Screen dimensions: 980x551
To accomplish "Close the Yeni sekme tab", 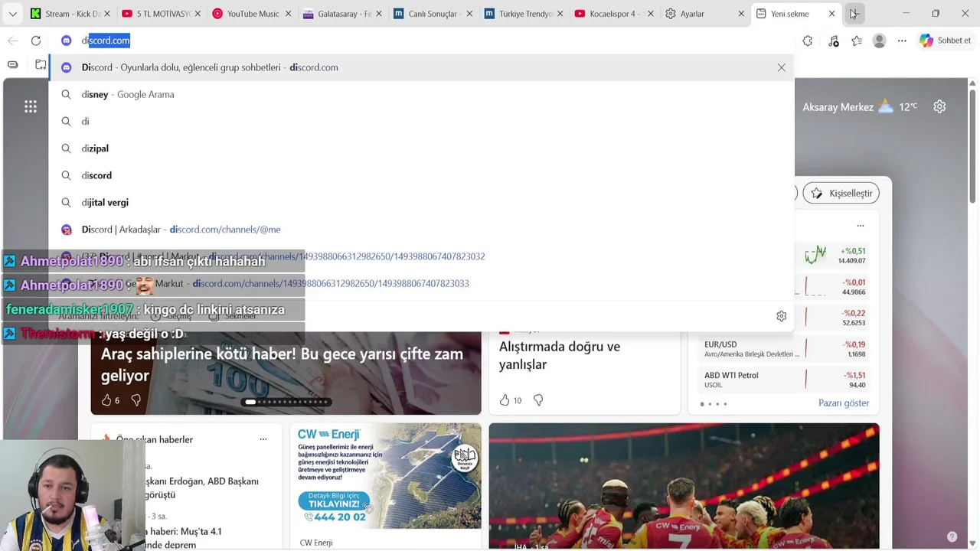I will [x=831, y=14].
